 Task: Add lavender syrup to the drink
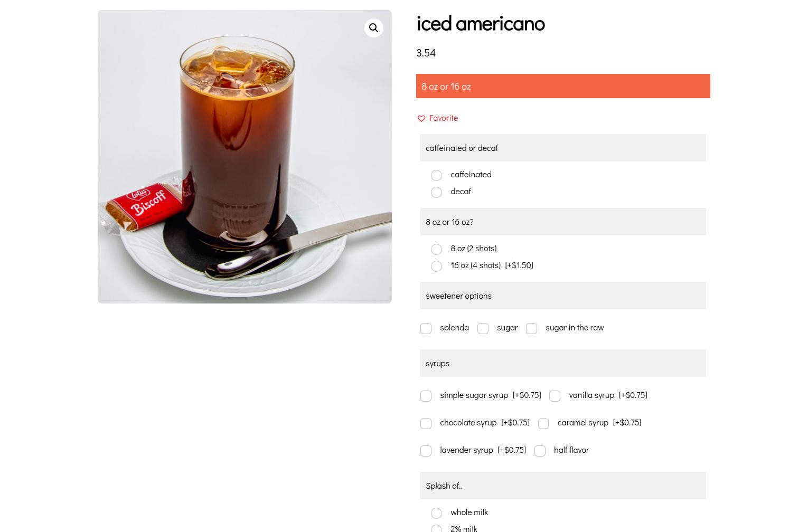426,451
